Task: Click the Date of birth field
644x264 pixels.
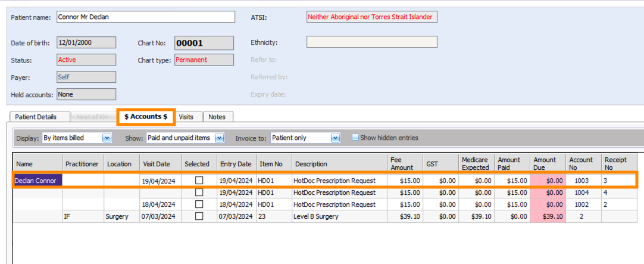Action: 86,42
